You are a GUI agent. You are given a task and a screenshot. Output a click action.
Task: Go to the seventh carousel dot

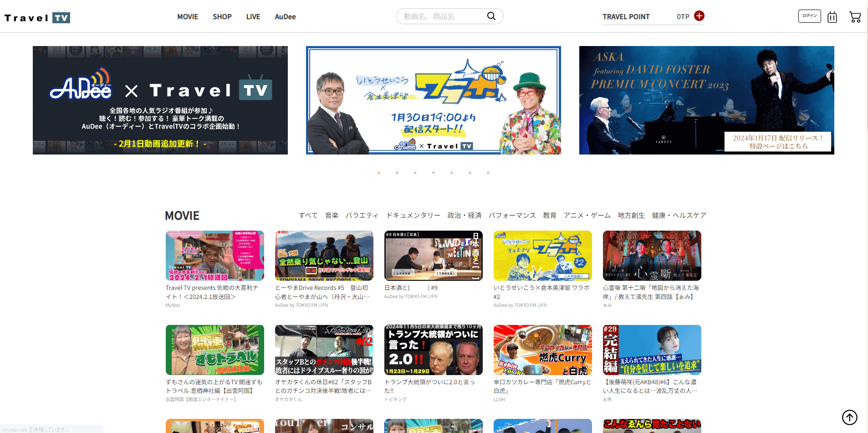coord(488,173)
